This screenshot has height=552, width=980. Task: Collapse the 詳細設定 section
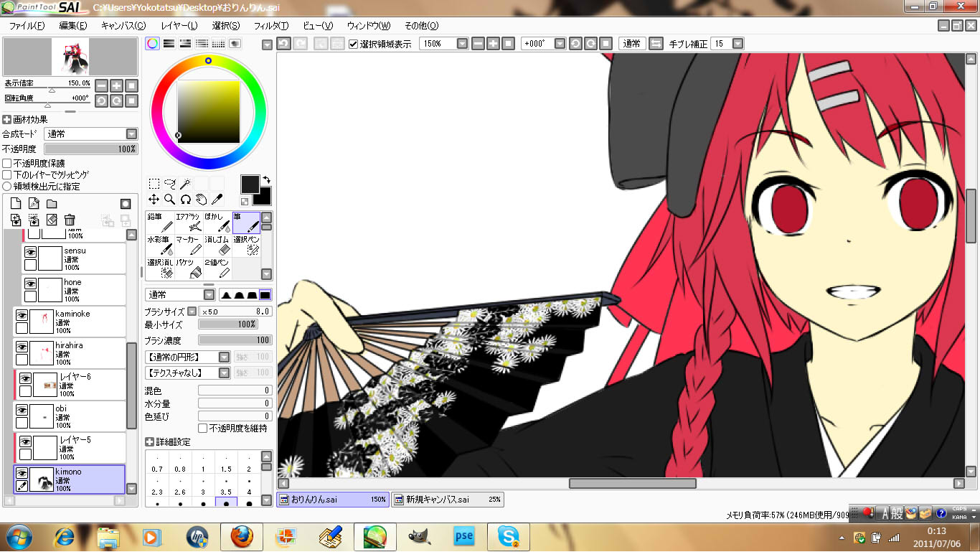pyautogui.click(x=150, y=442)
